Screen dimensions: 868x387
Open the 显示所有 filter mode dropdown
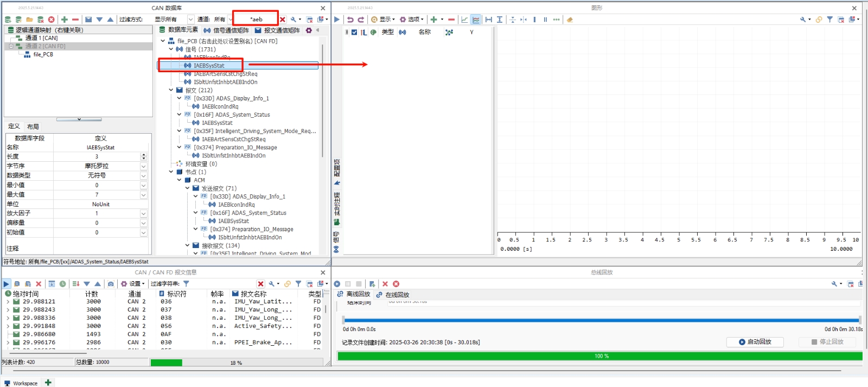tap(190, 20)
